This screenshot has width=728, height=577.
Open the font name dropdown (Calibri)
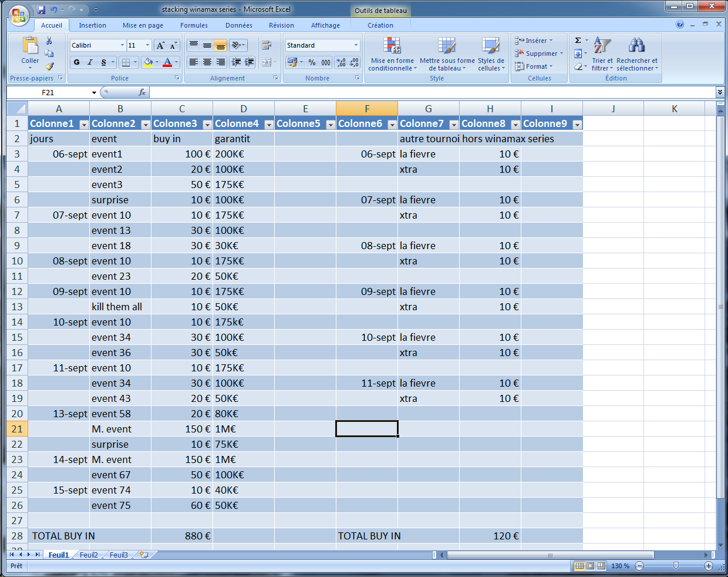[x=123, y=45]
